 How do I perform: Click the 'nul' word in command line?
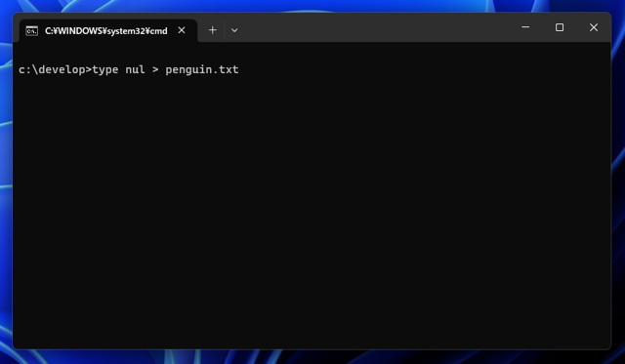135,69
